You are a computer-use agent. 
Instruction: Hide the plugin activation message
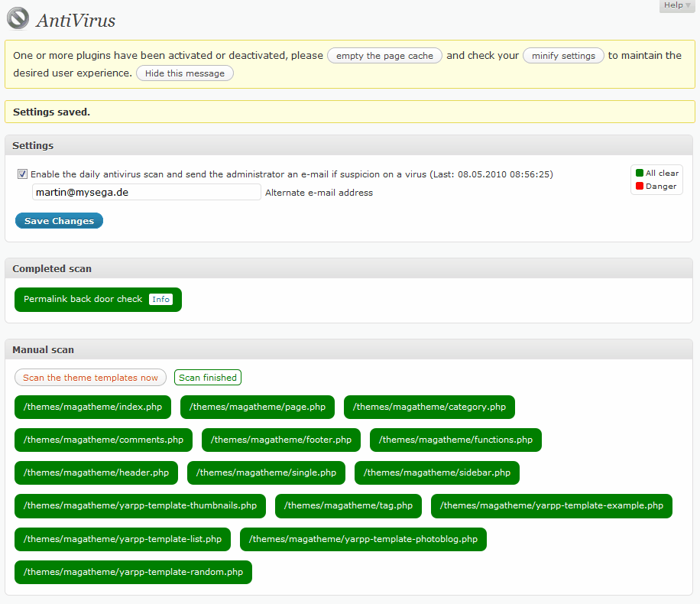point(184,73)
